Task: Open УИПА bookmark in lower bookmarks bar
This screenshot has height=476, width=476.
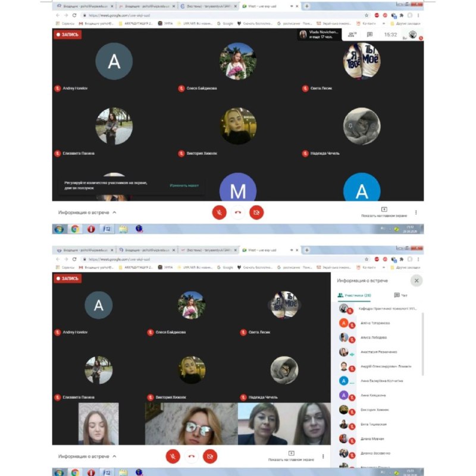Action: (165, 267)
